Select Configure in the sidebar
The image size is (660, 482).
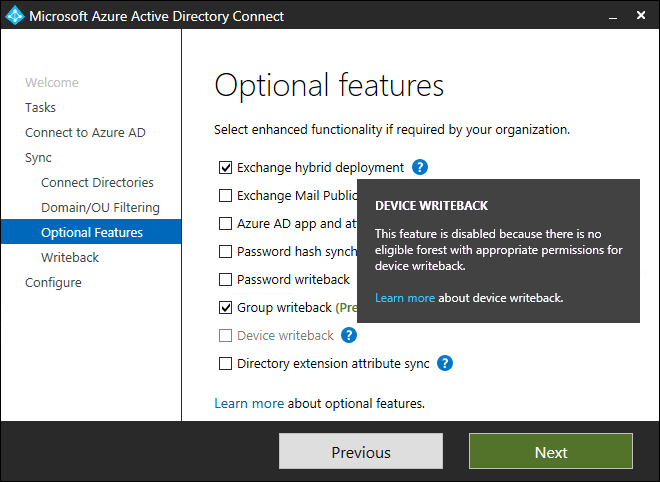(53, 282)
